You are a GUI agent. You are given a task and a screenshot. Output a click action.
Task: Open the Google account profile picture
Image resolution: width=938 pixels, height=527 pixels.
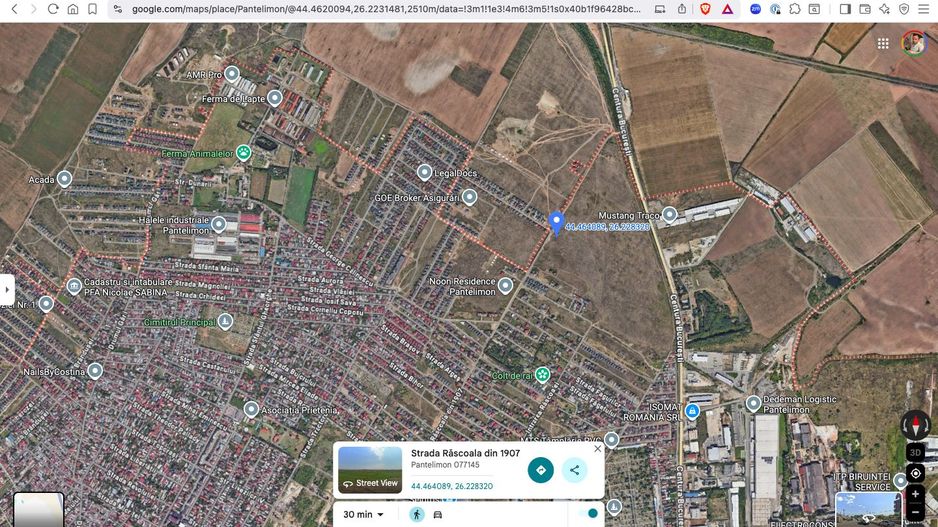[914, 43]
